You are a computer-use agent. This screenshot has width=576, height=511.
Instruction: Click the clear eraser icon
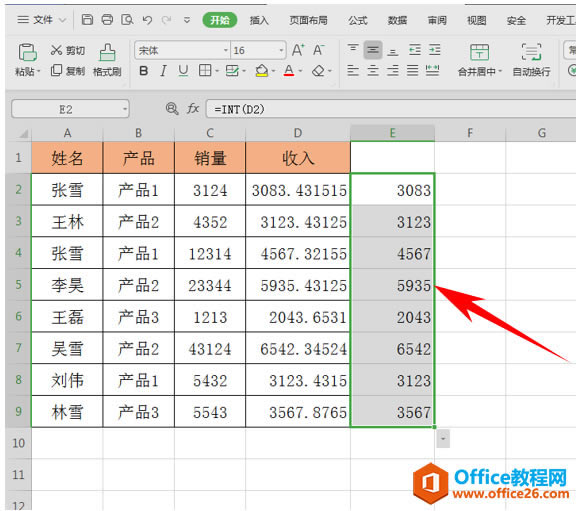(x=318, y=71)
